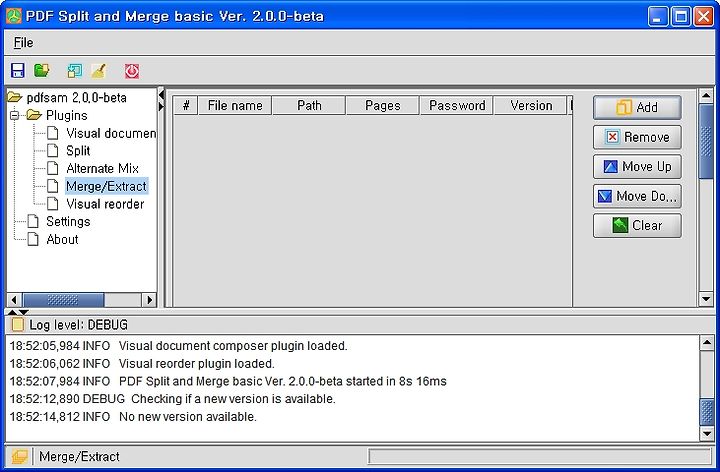The image size is (720, 472).
Task: Click the plugin panel scroll up arrow
Action: [x=706, y=96]
